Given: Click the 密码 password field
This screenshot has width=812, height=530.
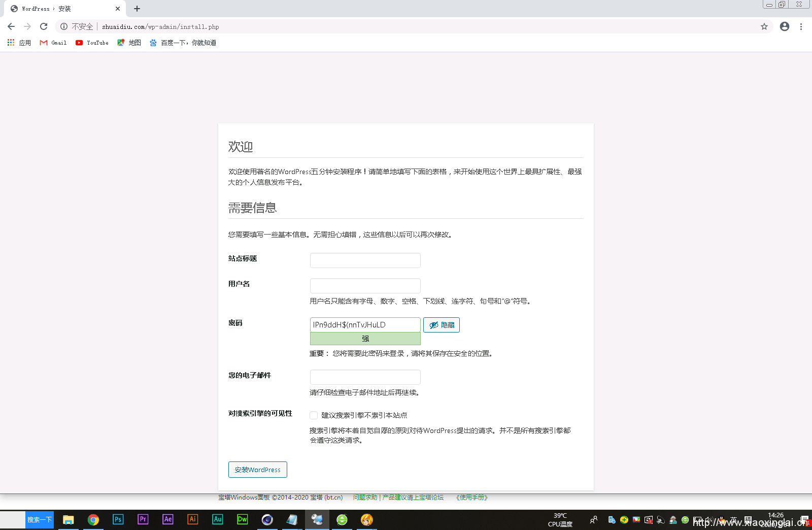Looking at the screenshot, I should click(x=365, y=325).
